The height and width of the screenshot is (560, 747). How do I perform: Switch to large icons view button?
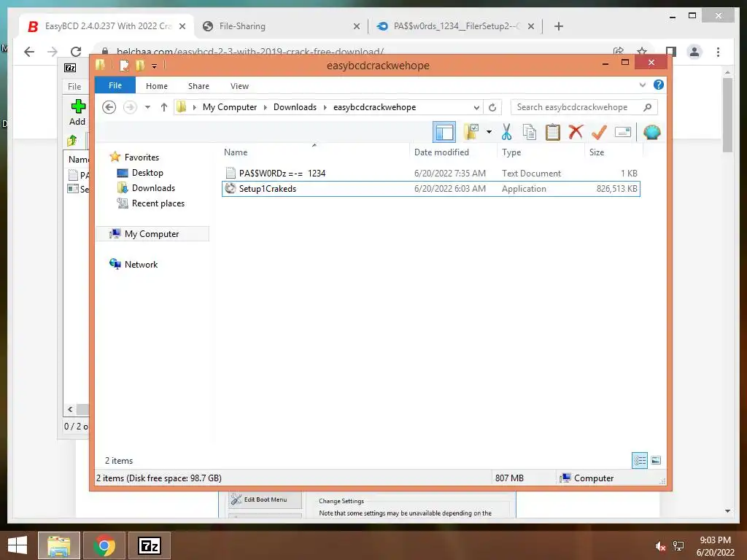pos(656,460)
